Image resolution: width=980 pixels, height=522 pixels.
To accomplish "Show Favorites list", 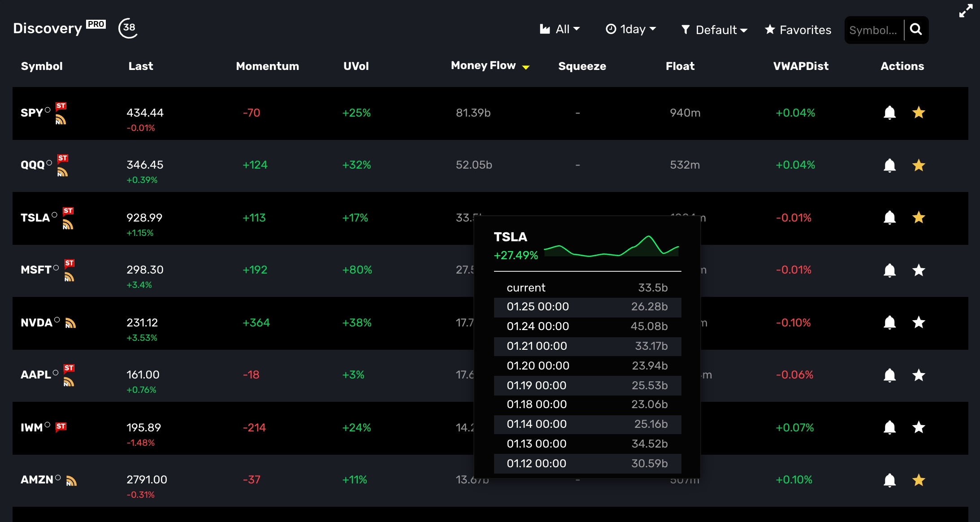I will click(798, 30).
